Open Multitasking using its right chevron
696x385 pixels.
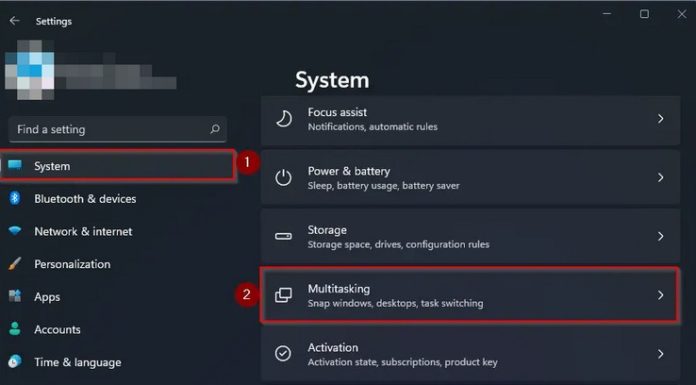click(660, 295)
